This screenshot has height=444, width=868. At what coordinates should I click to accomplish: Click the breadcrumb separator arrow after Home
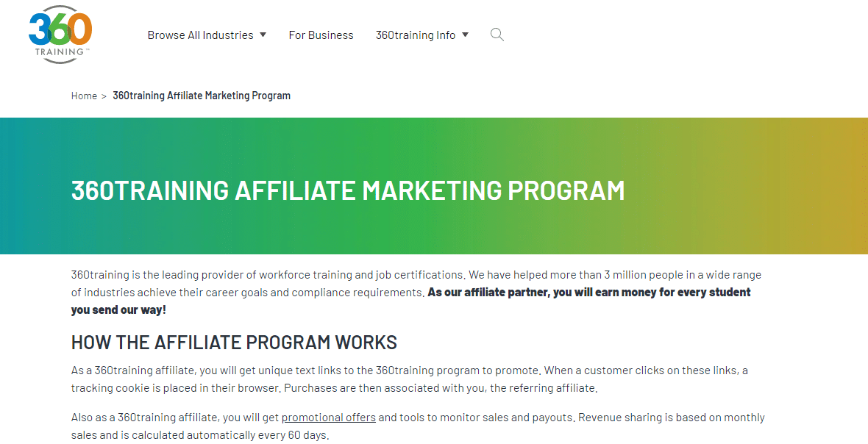[104, 96]
